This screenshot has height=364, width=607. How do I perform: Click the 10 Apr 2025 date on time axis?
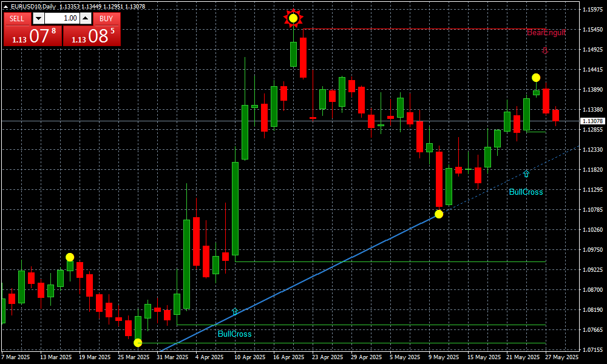pos(248,357)
